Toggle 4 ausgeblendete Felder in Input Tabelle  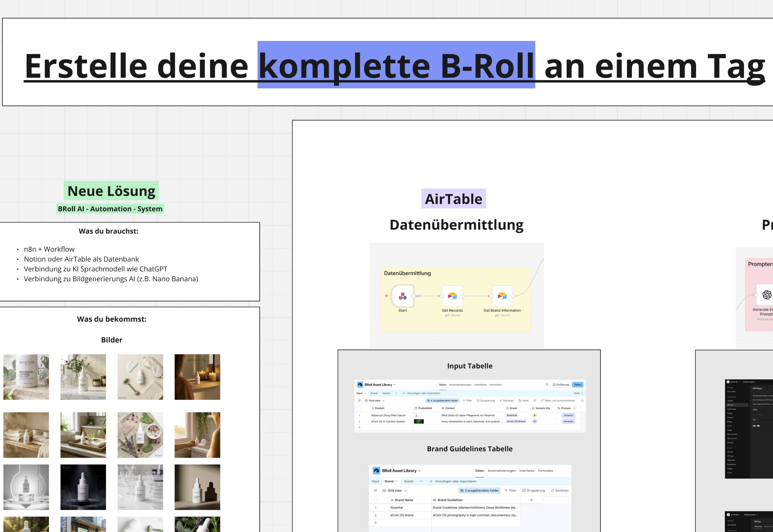pos(442,401)
